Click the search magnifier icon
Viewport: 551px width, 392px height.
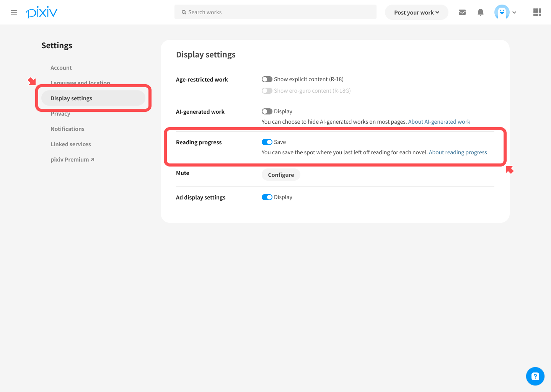click(184, 12)
